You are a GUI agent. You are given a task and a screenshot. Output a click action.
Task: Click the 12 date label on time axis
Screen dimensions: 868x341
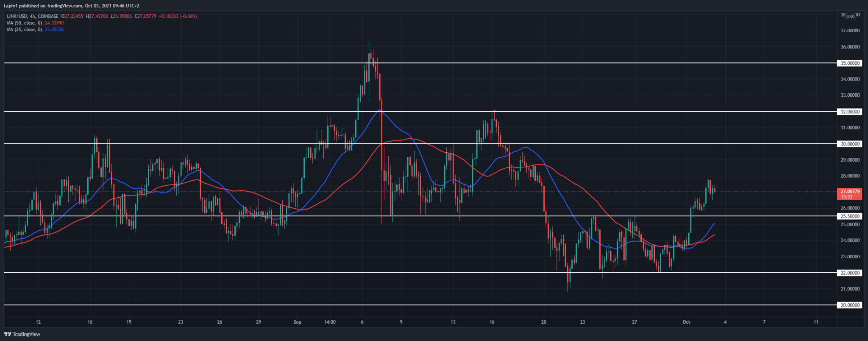click(x=38, y=322)
